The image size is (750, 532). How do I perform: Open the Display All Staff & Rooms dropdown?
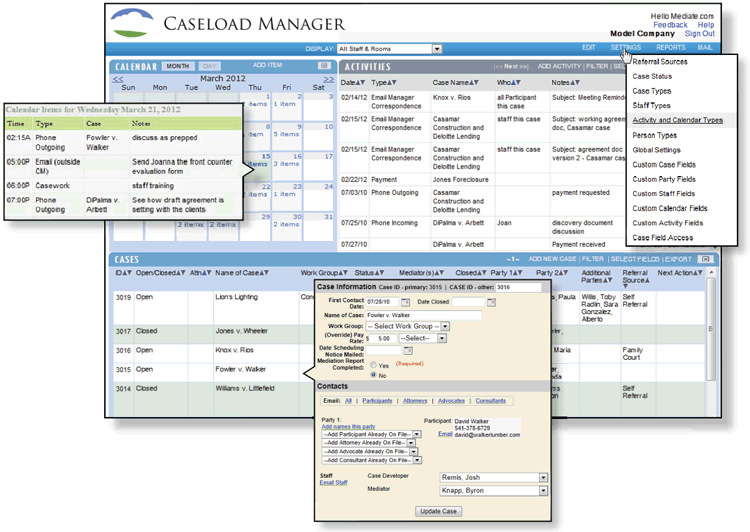point(437,48)
